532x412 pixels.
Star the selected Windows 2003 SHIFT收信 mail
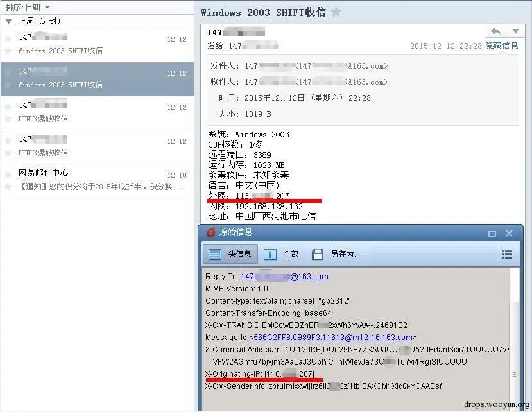tap(8, 85)
